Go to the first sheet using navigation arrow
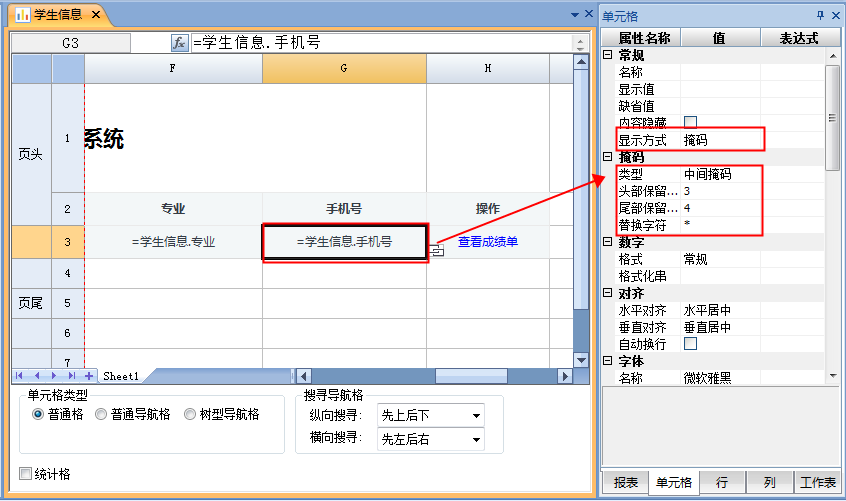Viewport: 846px width, 501px height. click(x=19, y=376)
